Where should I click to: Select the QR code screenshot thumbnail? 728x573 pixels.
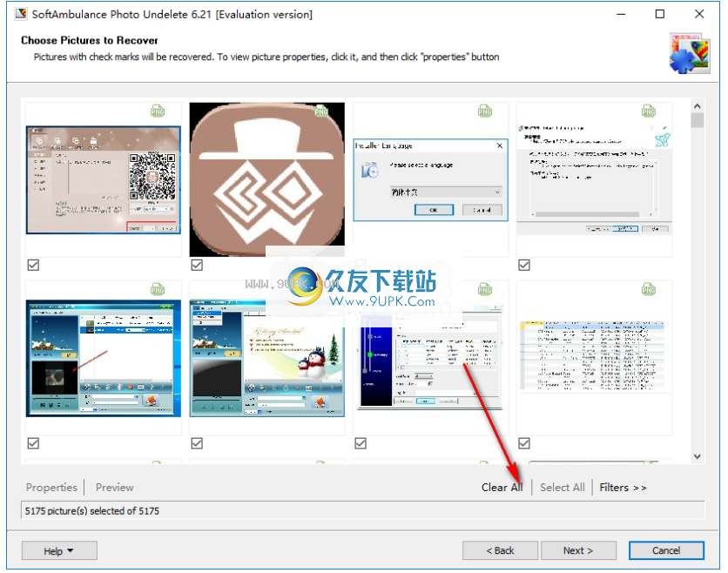[x=103, y=179]
